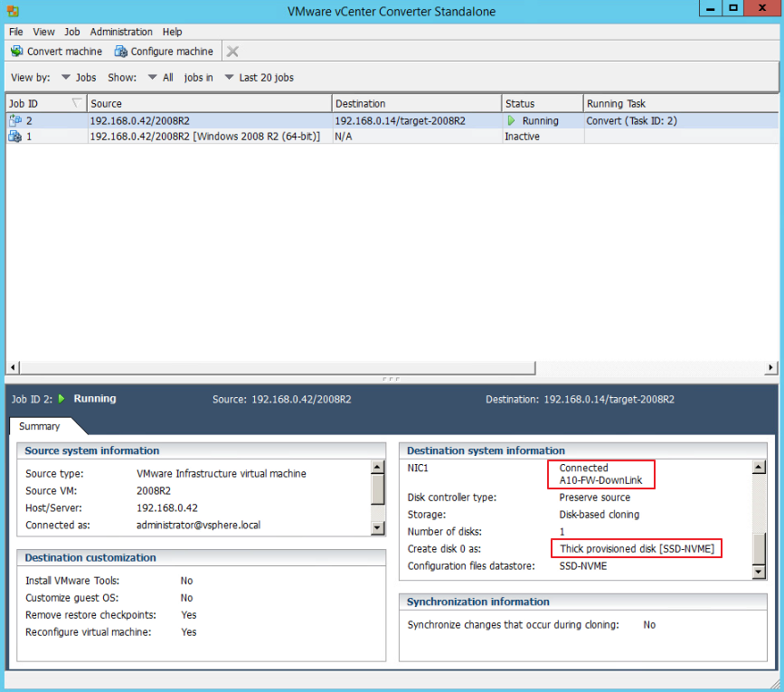Click Convert (Task ID: 2) cell
The height and width of the screenshot is (692, 784).
[x=631, y=120]
